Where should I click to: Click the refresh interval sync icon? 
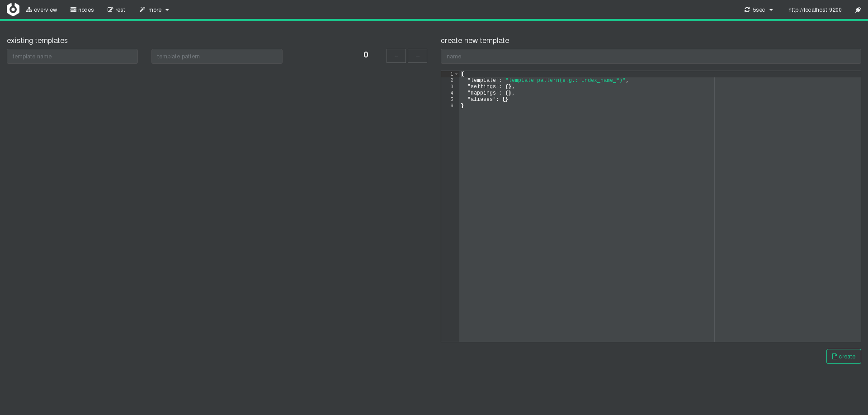(747, 10)
